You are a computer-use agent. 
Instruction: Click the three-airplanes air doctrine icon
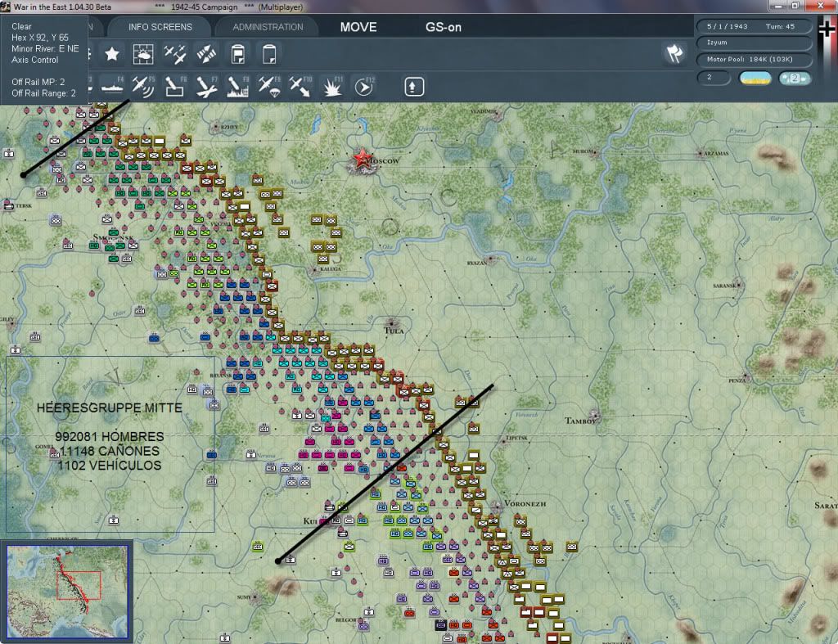pyautogui.click(x=175, y=54)
